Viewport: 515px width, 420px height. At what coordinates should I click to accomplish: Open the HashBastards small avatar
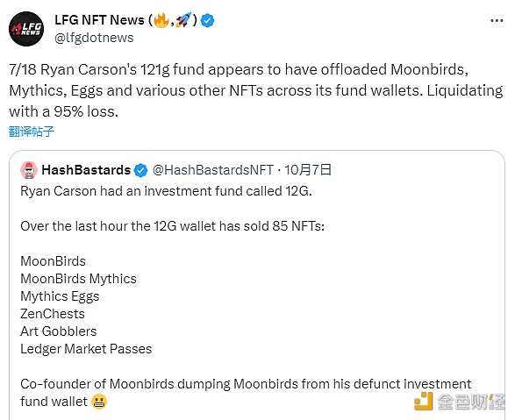[29, 170]
